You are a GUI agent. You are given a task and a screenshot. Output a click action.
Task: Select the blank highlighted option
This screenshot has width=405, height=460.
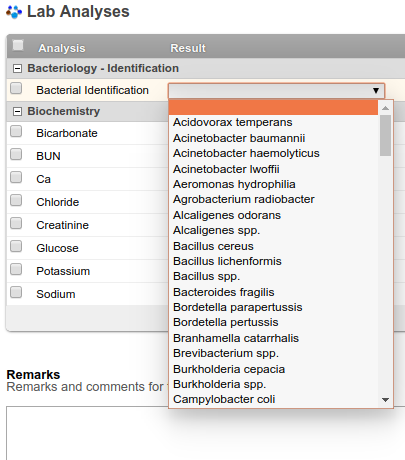pyautogui.click(x=273, y=107)
